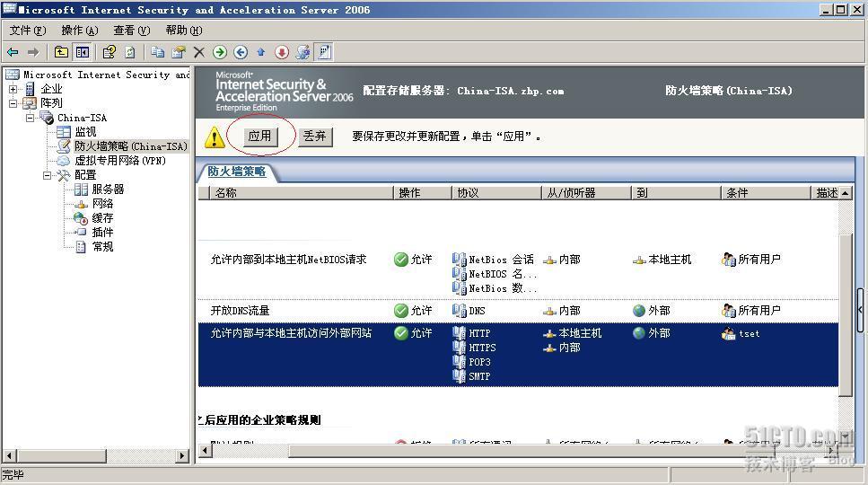
Task: Click the green allow icon on 开放DNS流量
Action: coord(400,311)
